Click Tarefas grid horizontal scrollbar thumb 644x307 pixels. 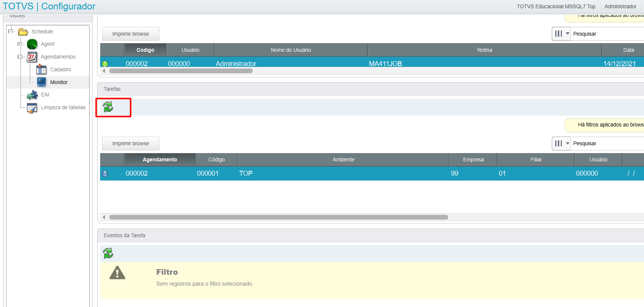pyautogui.click(x=279, y=217)
